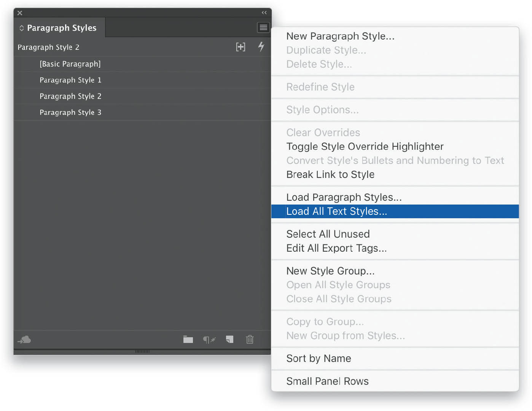Select the Basic Paragraph style entry

pyautogui.click(x=70, y=64)
